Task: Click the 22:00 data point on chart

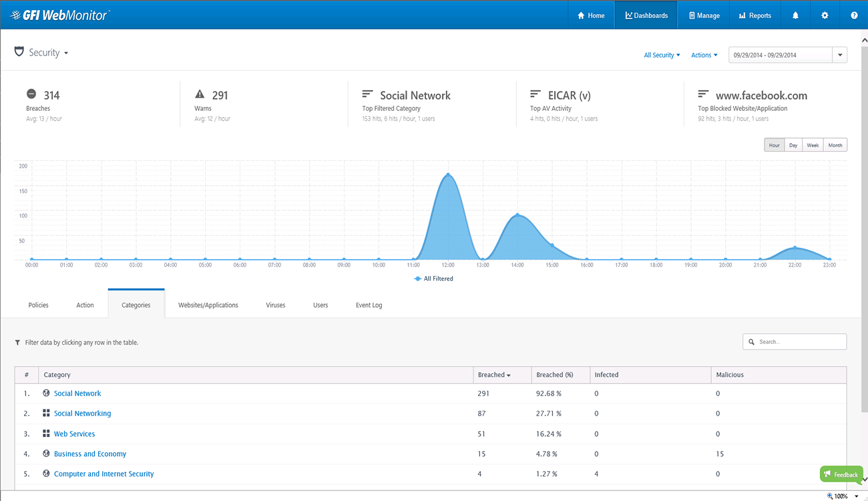Action: point(795,248)
